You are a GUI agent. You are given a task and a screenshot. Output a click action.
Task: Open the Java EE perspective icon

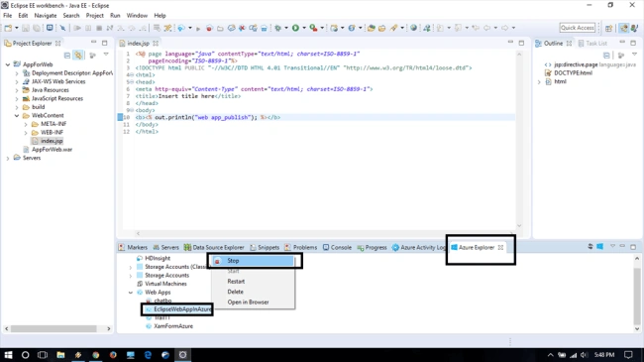coord(624,28)
